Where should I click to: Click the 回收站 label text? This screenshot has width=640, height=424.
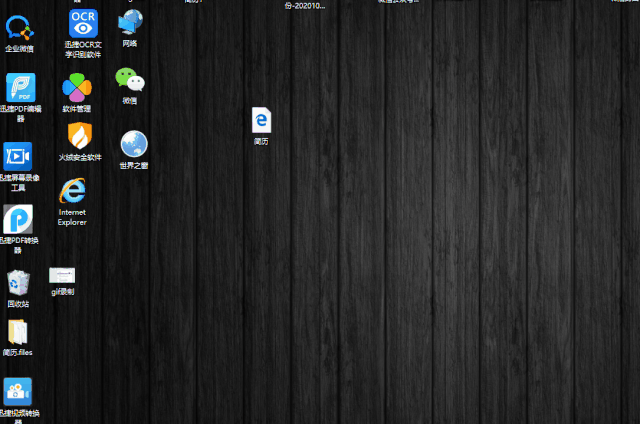(18, 304)
